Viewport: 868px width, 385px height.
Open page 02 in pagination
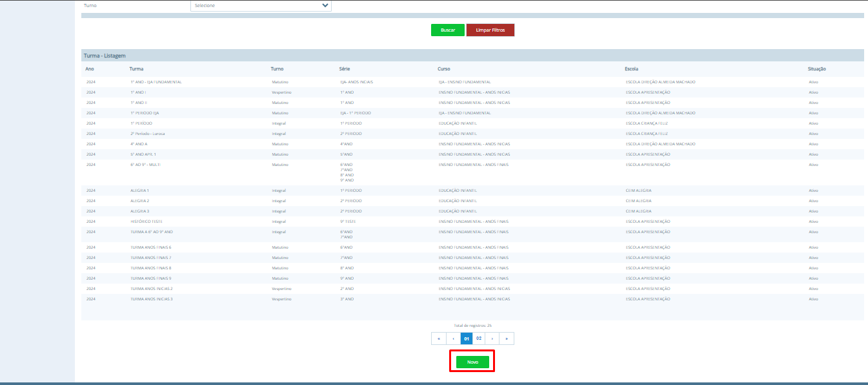[x=479, y=338]
